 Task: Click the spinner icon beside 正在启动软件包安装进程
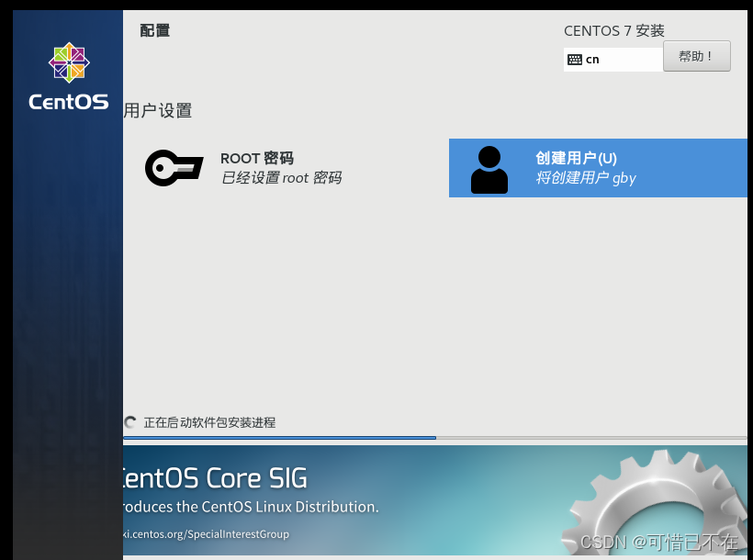(x=129, y=421)
